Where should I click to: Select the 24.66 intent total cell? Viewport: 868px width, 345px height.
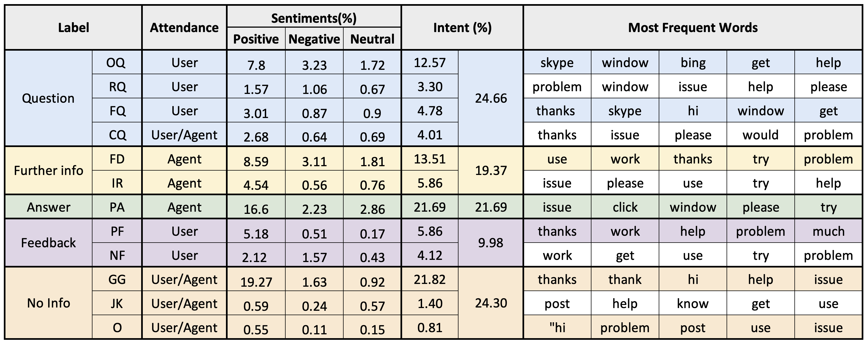(490, 98)
